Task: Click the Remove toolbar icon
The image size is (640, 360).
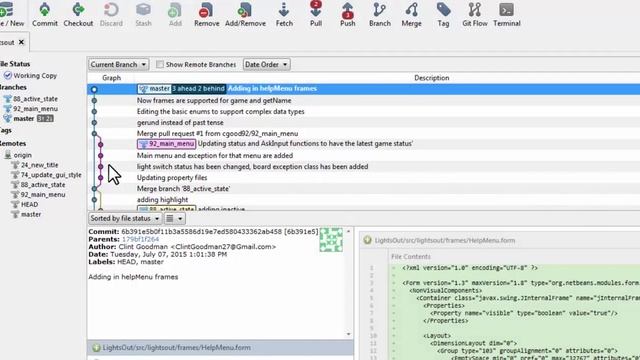Action: (x=207, y=14)
